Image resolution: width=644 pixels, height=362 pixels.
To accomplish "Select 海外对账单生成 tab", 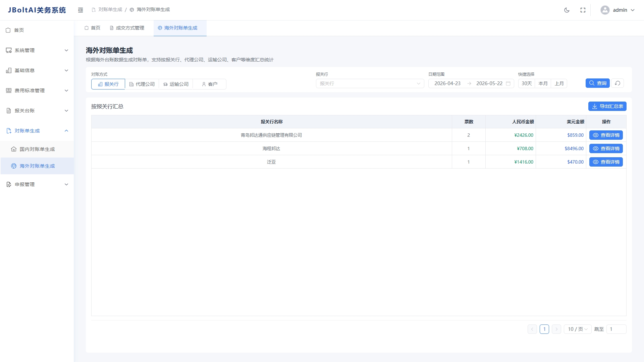I will (180, 28).
